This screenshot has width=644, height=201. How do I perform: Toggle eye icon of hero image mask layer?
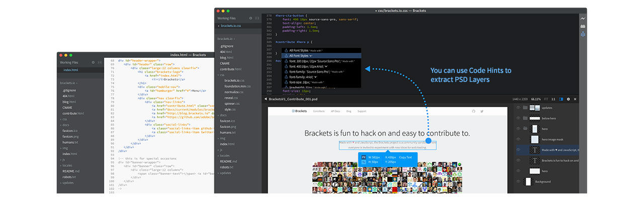click(518, 139)
